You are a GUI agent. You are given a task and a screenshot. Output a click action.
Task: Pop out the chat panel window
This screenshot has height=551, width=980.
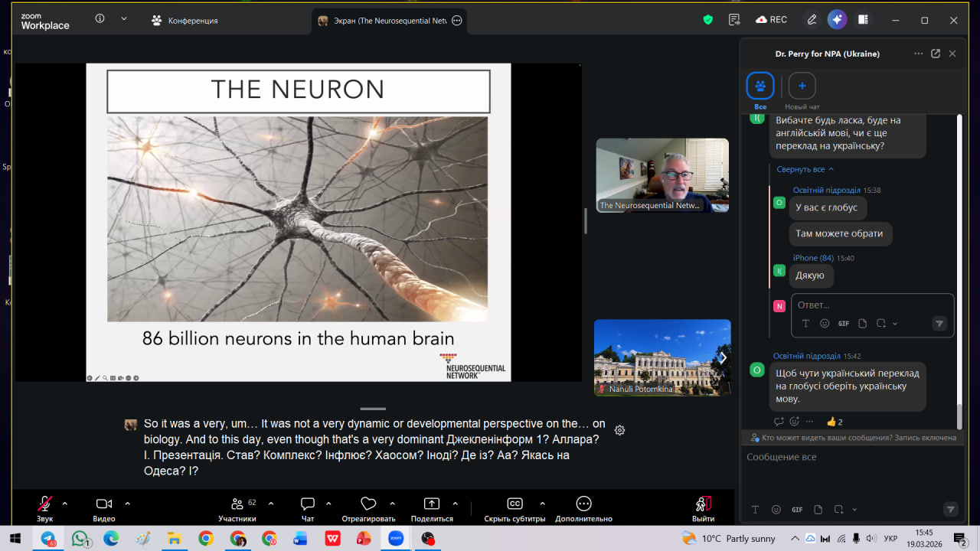[x=935, y=54]
